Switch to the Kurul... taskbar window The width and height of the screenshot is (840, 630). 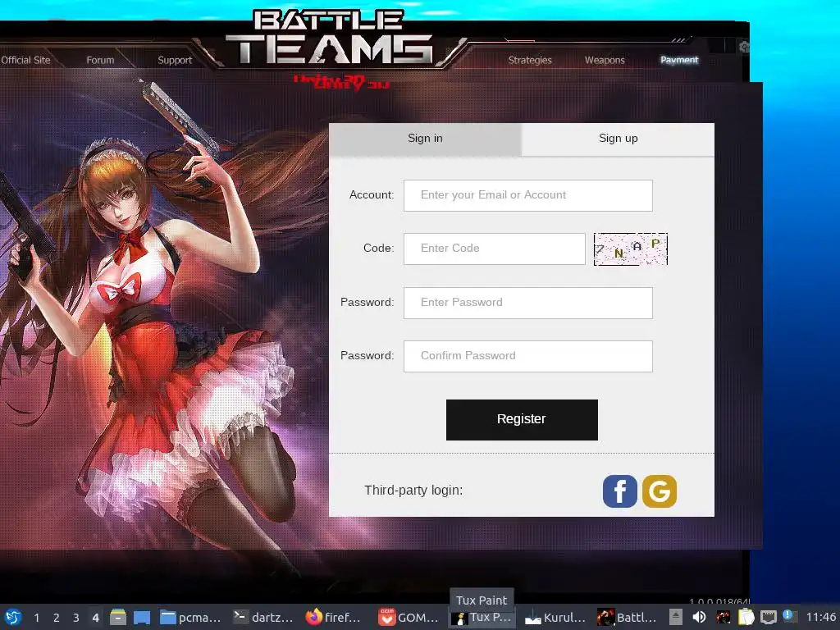coord(555,618)
